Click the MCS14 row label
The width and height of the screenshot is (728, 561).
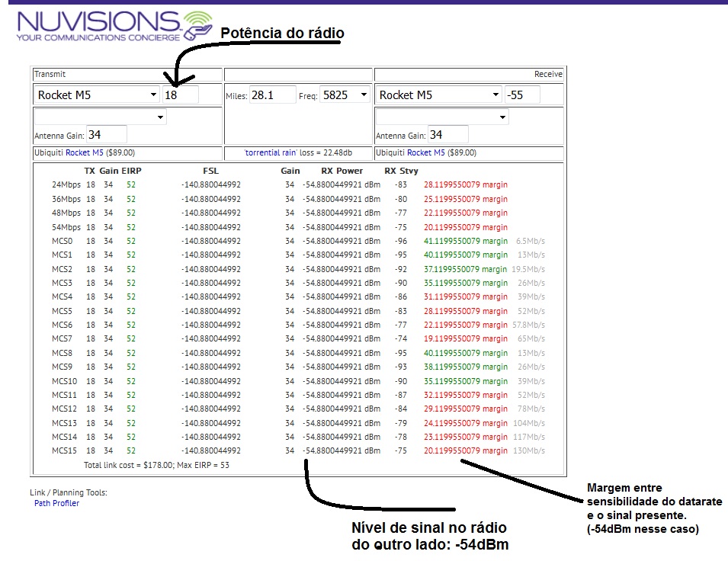(x=65, y=437)
